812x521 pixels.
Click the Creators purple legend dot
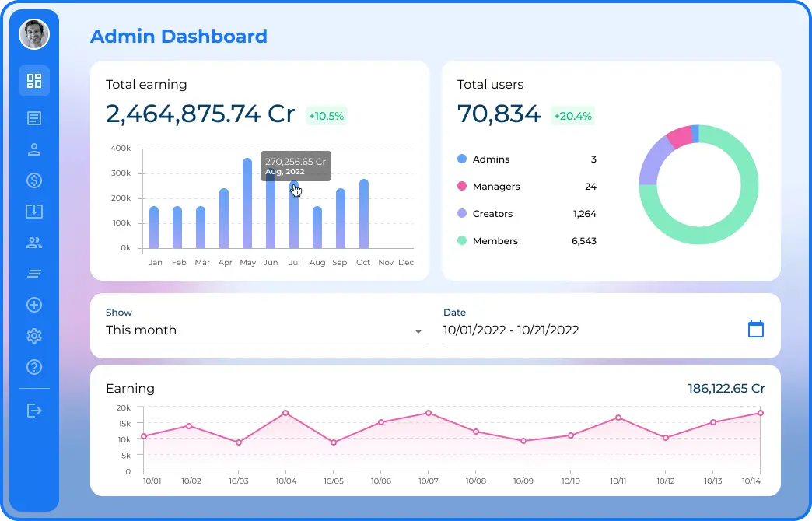click(462, 213)
